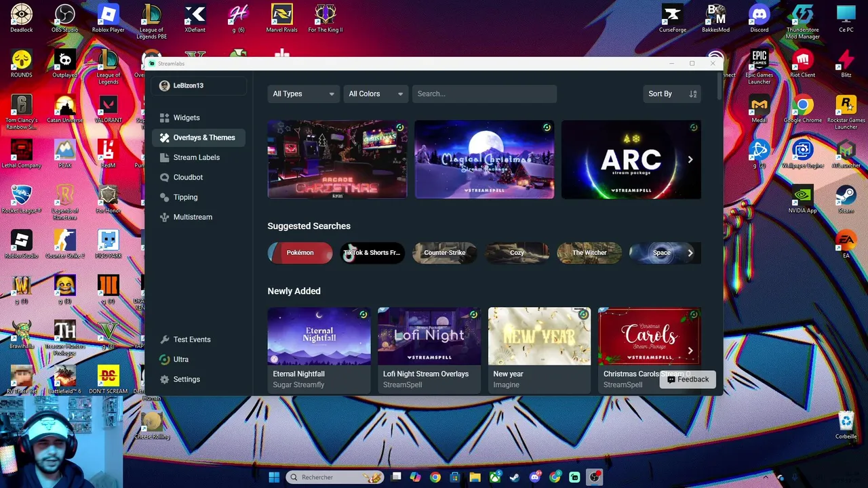Screen dimensions: 868x488
Task: Click the Corbeille recycle bin icon
Action: click(846, 425)
